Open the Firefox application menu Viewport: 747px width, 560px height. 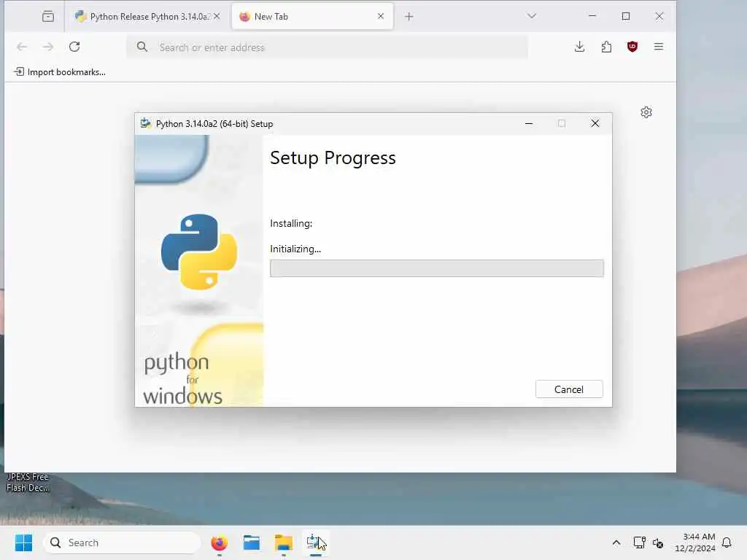(659, 47)
